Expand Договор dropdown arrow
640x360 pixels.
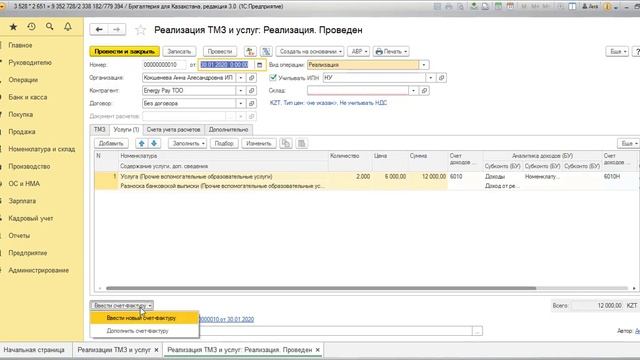pos(241,104)
